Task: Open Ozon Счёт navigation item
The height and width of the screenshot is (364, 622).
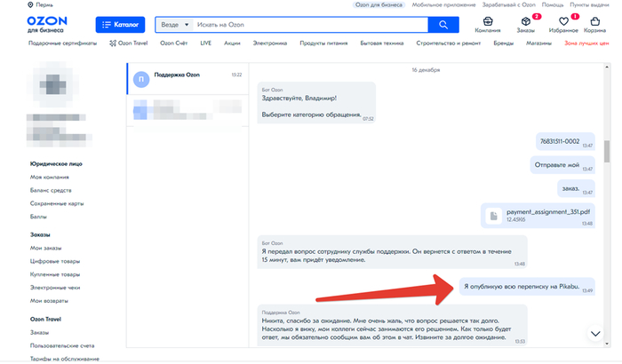Action: coord(174,44)
